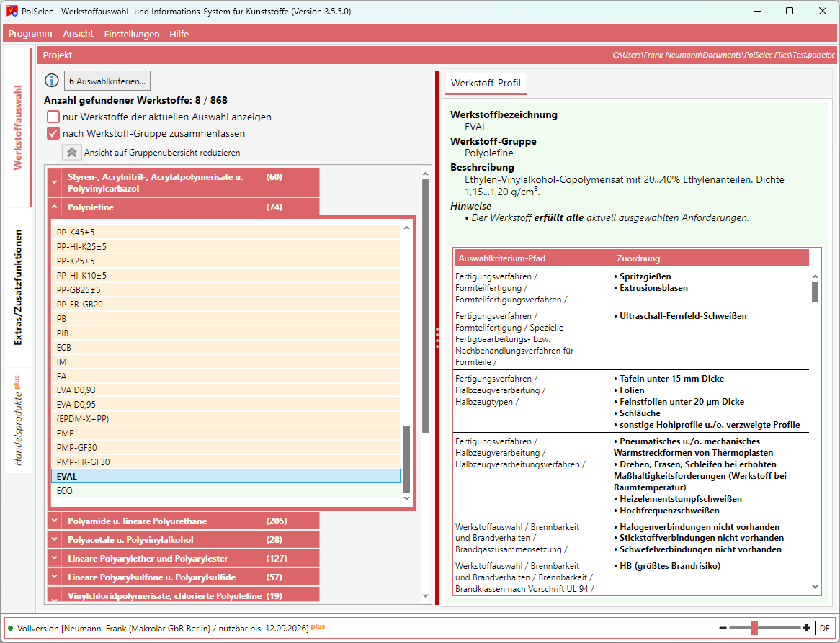The image size is (840, 643).
Task: Expand the Styren-, Acrylnitril- group
Action: pyautogui.click(x=55, y=181)
